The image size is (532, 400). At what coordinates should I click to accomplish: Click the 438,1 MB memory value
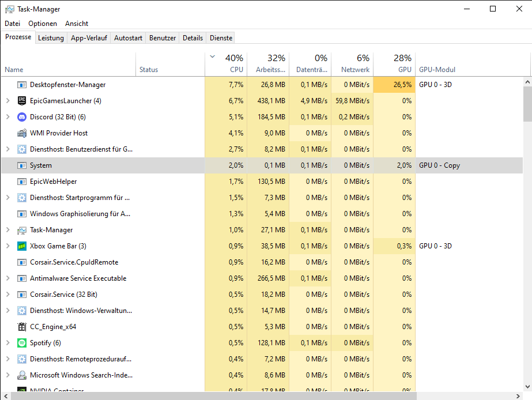(x=271, y=101)
